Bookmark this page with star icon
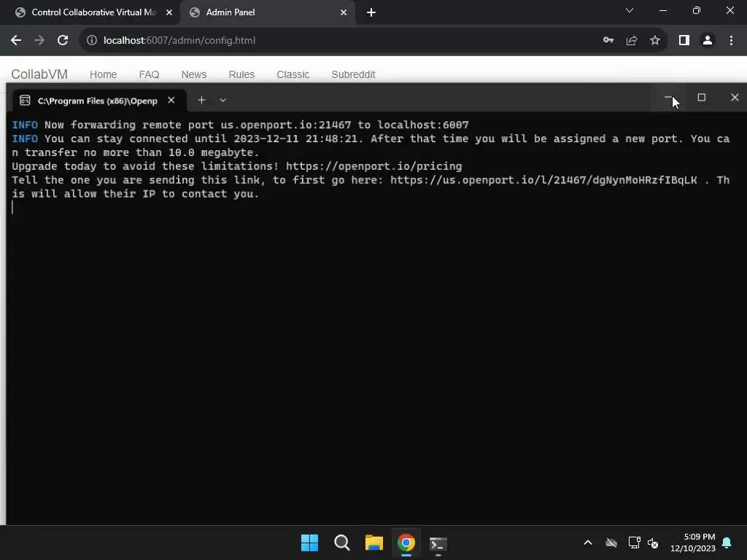 pos(655,41)
